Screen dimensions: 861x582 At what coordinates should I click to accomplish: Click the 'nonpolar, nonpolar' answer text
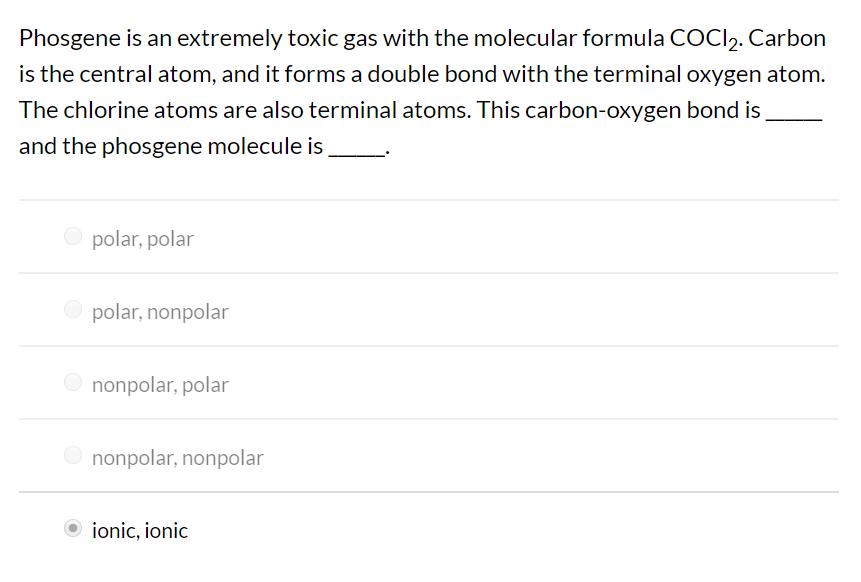pos(177,457)
